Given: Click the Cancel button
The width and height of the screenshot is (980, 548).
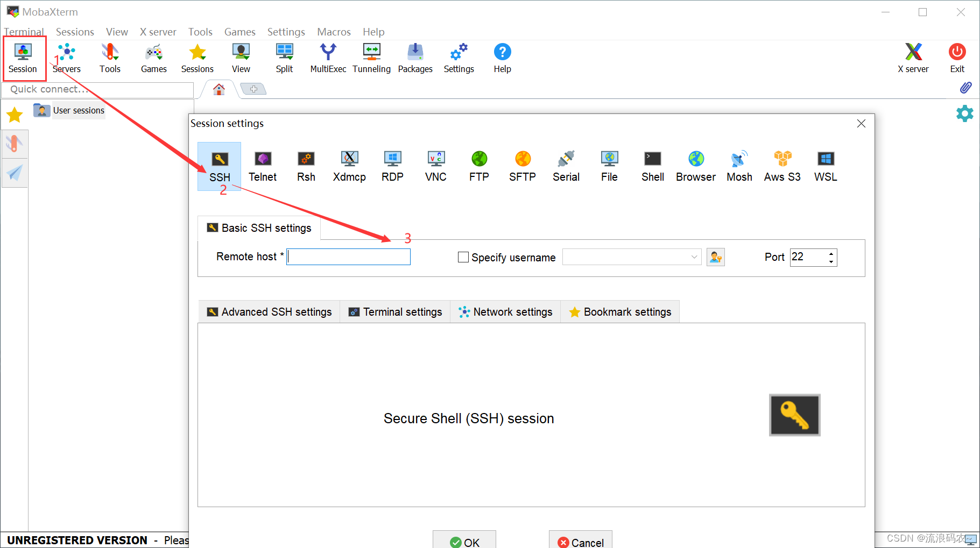Looking at the screenshot, I should pos(581,540).
